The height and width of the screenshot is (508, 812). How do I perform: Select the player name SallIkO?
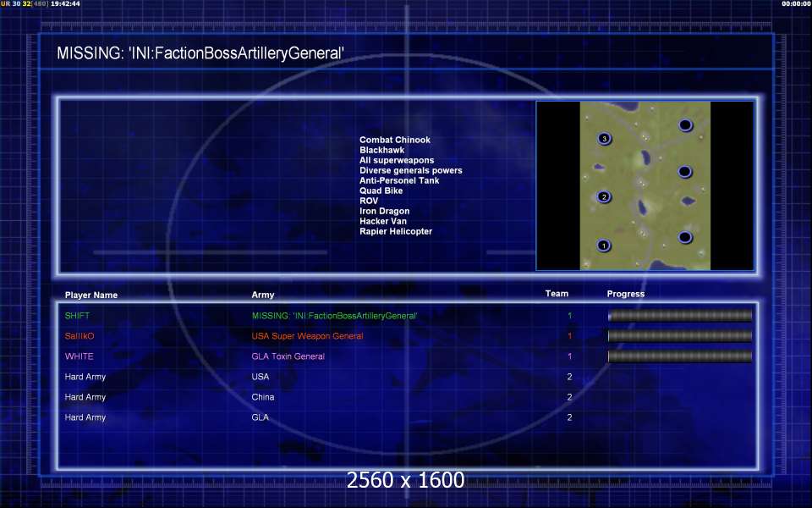(80, 336)
